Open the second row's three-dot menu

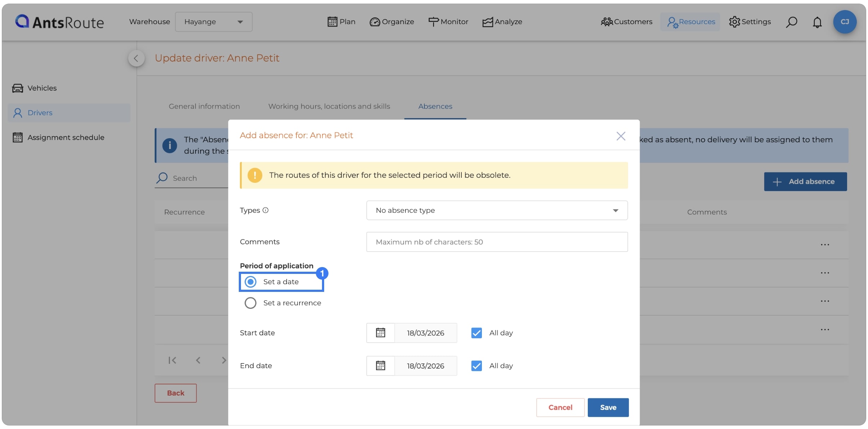825,273
